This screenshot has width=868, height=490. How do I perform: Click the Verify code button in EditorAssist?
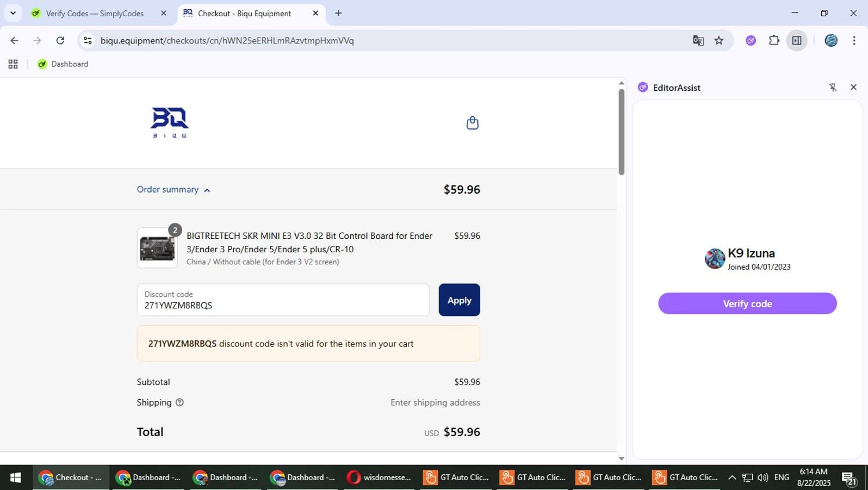tap(747, 304)
